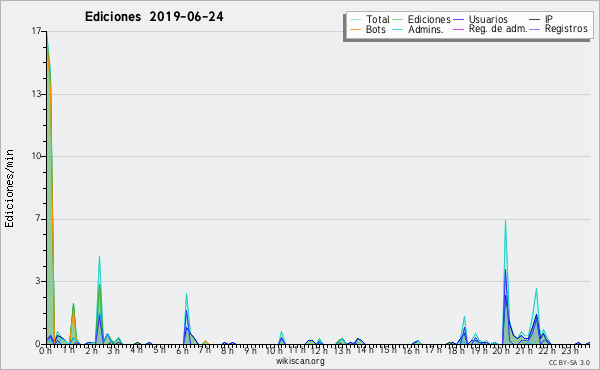Screen dimensions: 600x370
Task: Click the Total legend color line
Action: (x=355, y=19)
